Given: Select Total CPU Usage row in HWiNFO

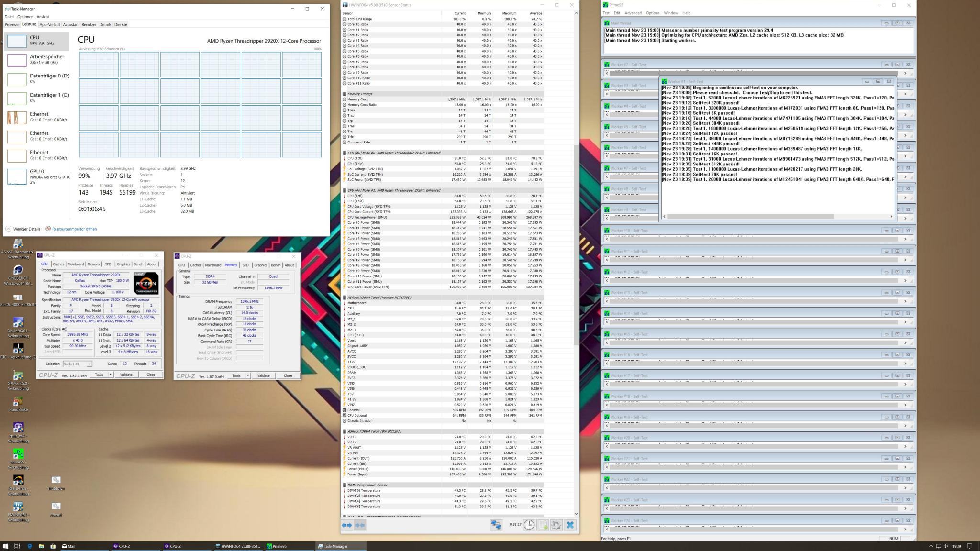Looking at the screenshot, I should tap(443, 19).
